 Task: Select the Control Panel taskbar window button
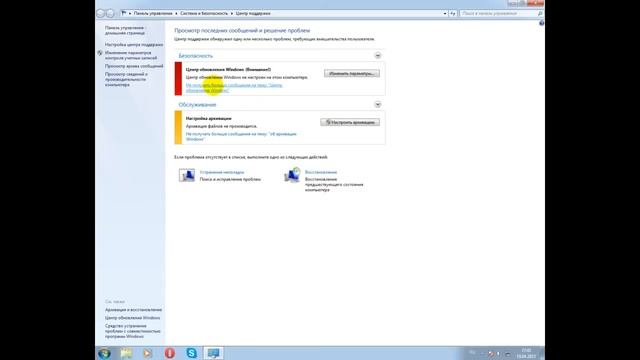tap(213, 353)
